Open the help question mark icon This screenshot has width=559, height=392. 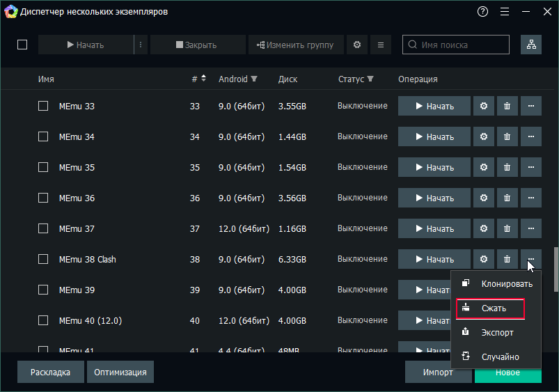pyautogui.click(x=482, y=12)
